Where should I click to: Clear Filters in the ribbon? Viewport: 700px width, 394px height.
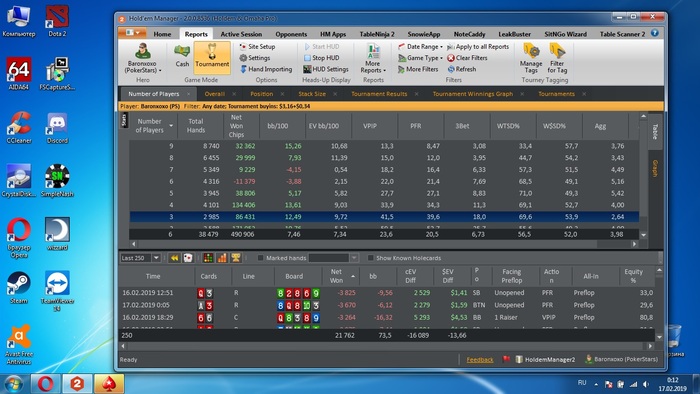click(x=467, y=58)
